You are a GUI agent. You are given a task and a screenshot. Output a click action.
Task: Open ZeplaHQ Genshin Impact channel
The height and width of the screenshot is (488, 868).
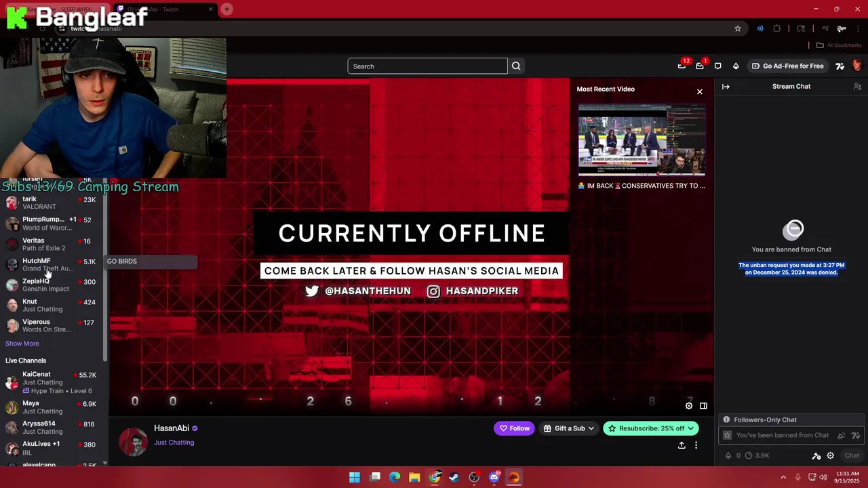52,285
